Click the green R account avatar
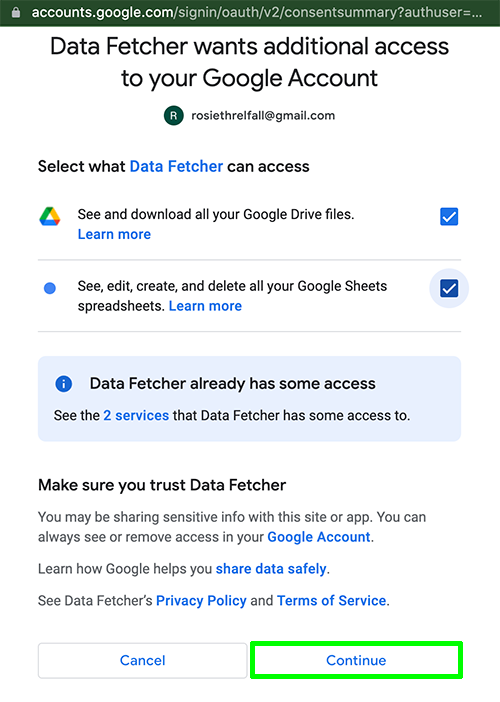Viewport: 500px width, 702px height. click(174, 116)
